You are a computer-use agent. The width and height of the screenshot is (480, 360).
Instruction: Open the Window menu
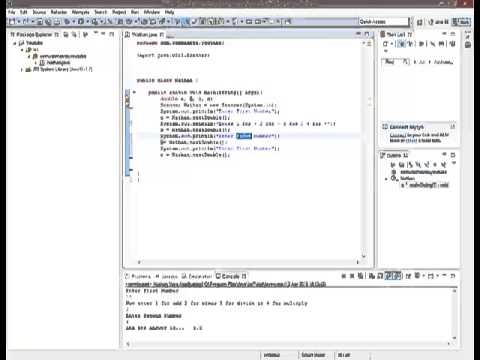152,12
